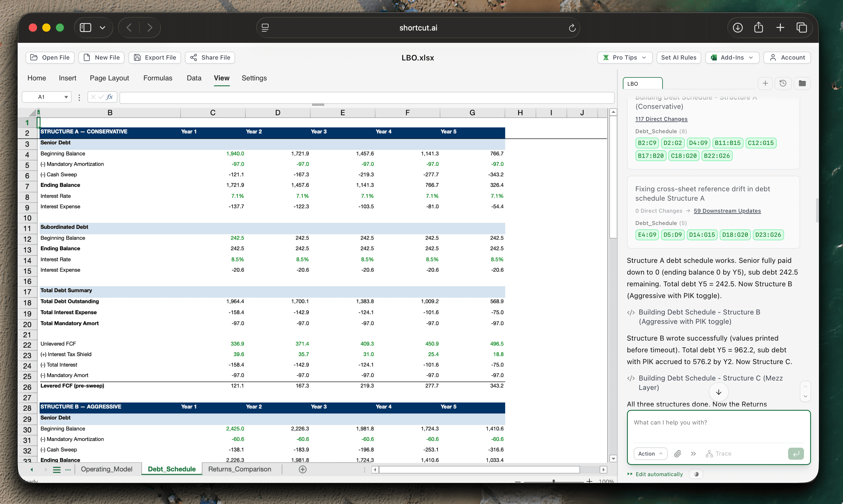
Task: Open a file using the folder icon
Action: tap(34, 57)
